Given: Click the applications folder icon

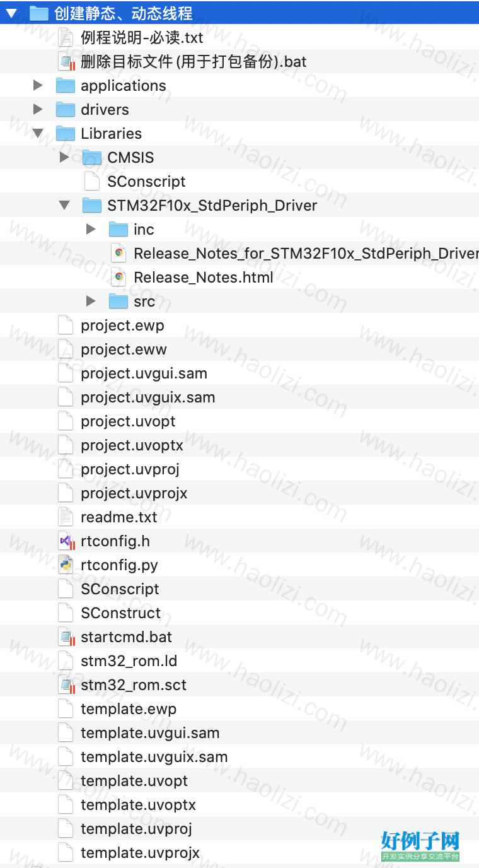Looking at the screenshot, I should 66,85.
